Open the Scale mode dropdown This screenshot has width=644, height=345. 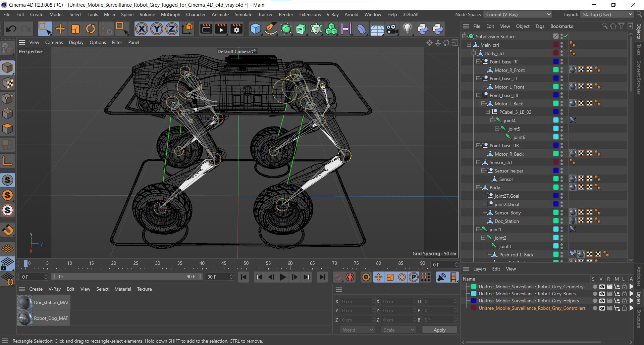pyautogui.click(x=398, y=330)
